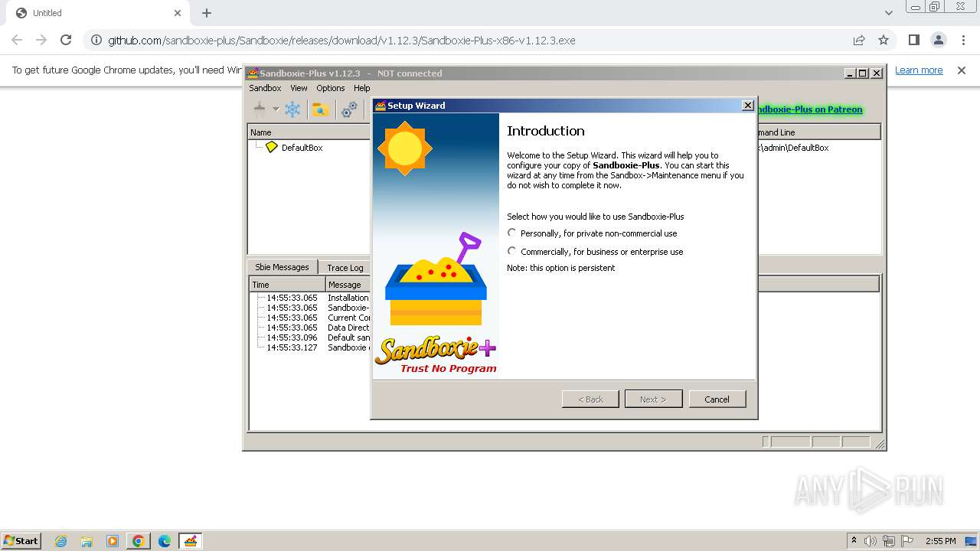
Task: Close the Untitled tab
Action: point(178,13)
